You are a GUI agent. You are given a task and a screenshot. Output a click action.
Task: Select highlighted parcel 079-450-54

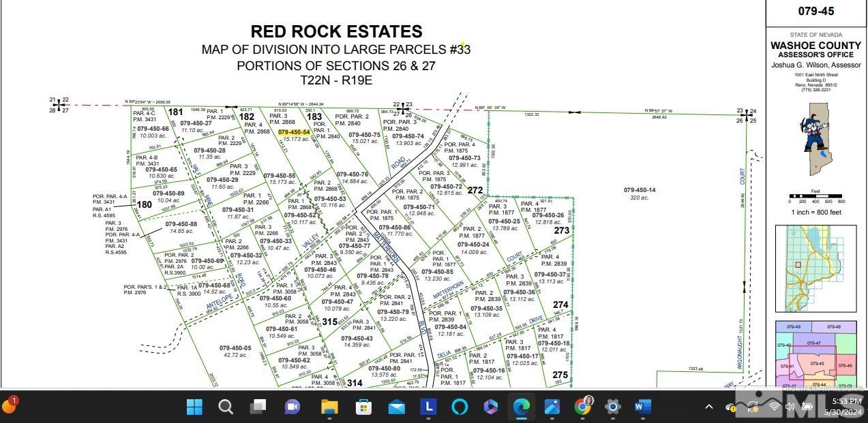point(294,132)
